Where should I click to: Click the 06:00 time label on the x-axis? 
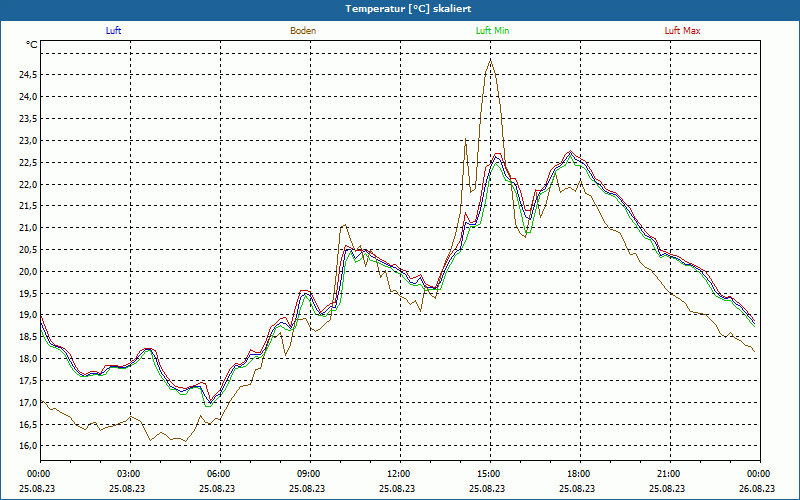[x=220, y=474]
